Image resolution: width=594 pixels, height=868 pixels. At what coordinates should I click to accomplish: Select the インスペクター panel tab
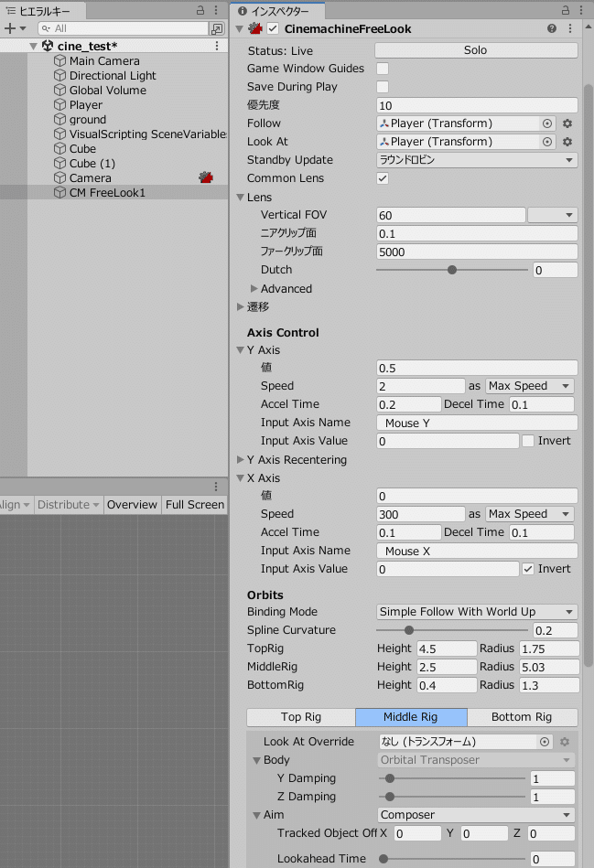tap(278, 10)
